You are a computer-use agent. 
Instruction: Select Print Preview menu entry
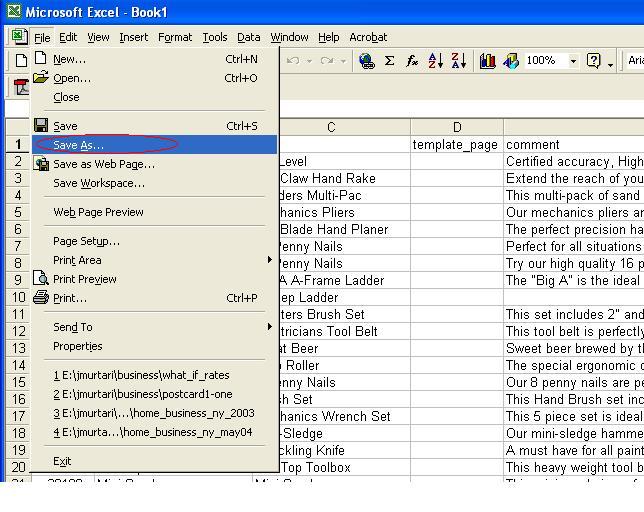155,279
